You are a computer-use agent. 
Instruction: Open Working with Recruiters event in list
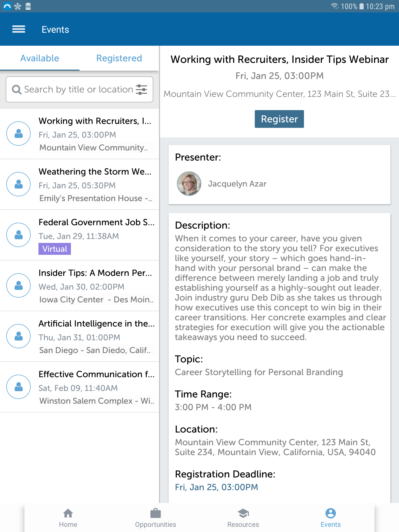[x=79, y=134]
